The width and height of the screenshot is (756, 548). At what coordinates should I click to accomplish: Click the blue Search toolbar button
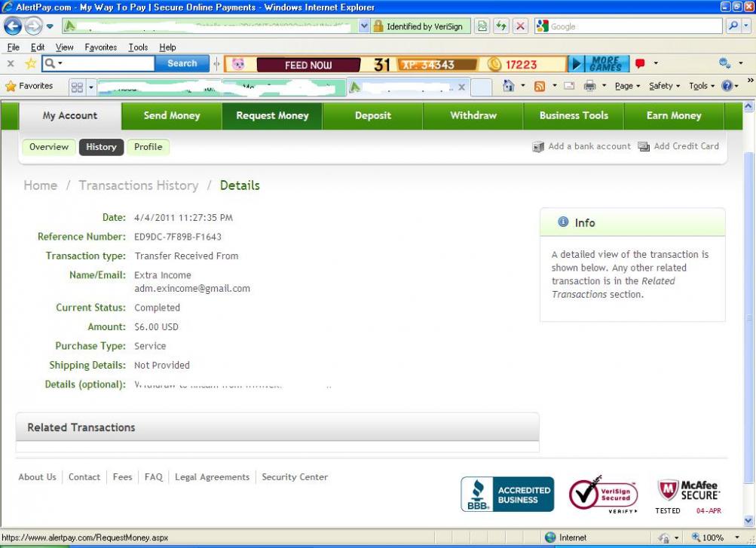point(182,63)
